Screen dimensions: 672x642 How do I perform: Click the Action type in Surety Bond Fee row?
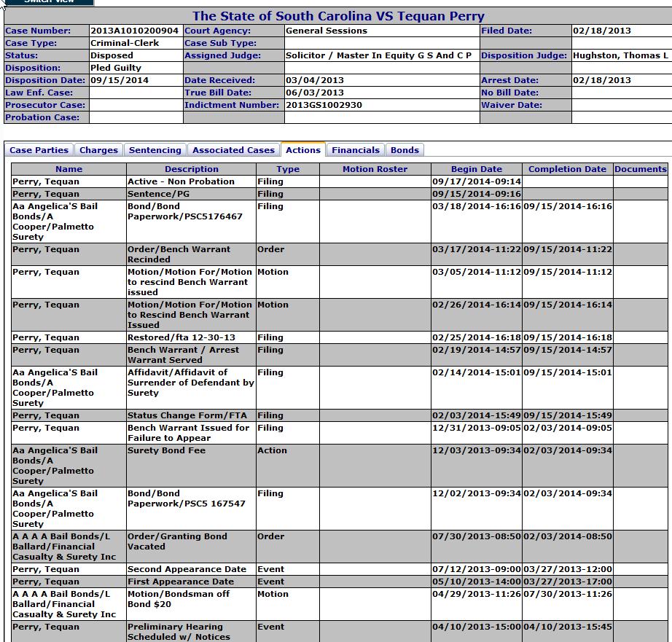coord(272,450)
